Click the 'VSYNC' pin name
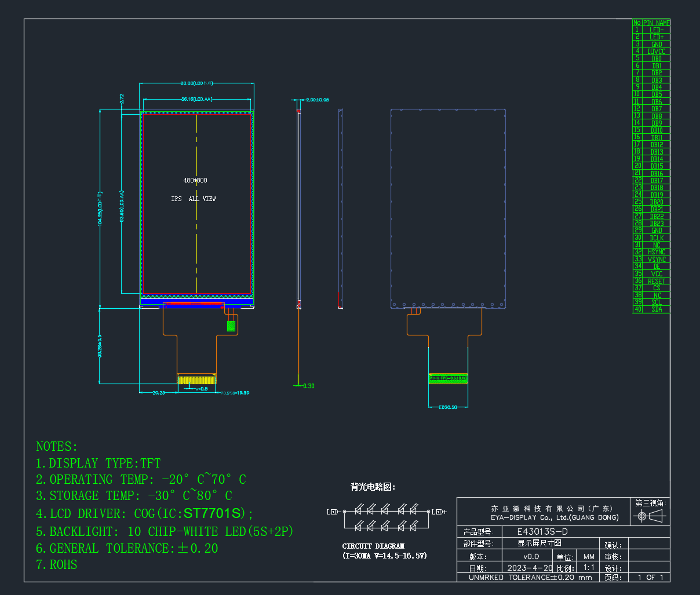The height and width of the screenshot is (595, 700). [657, 260]
